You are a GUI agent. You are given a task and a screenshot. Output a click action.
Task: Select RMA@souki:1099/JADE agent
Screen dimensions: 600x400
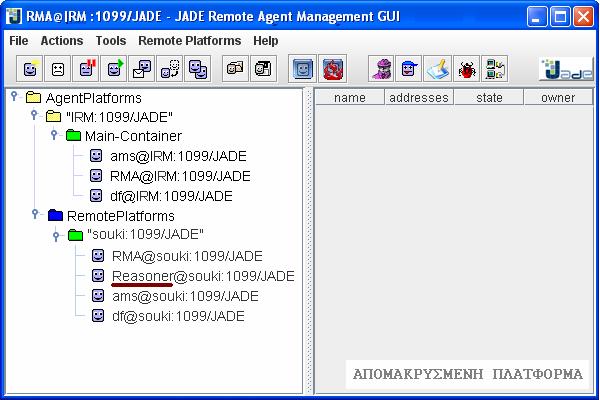(187, 256)
